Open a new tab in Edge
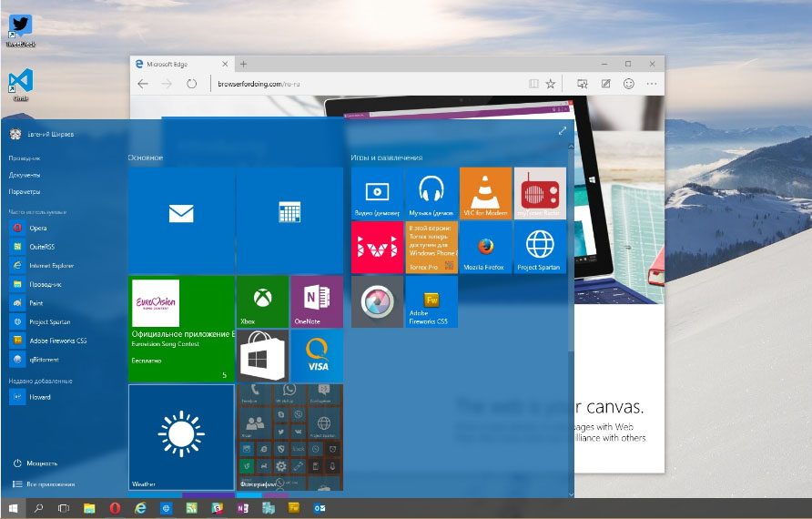Image resolution: width=812 pixels, height=519 pixels. point(243,65)
